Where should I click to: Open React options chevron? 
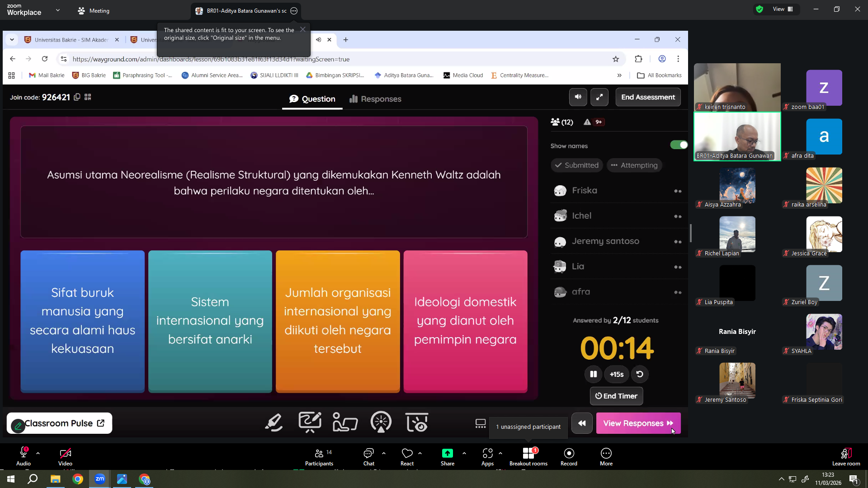click(420, 453)
